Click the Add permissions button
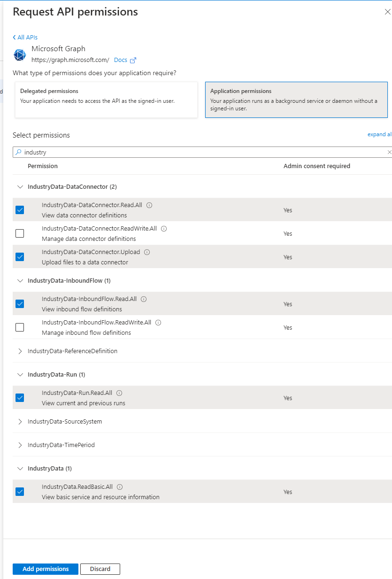The image size is (392, 579). click(x=46, y=569)
